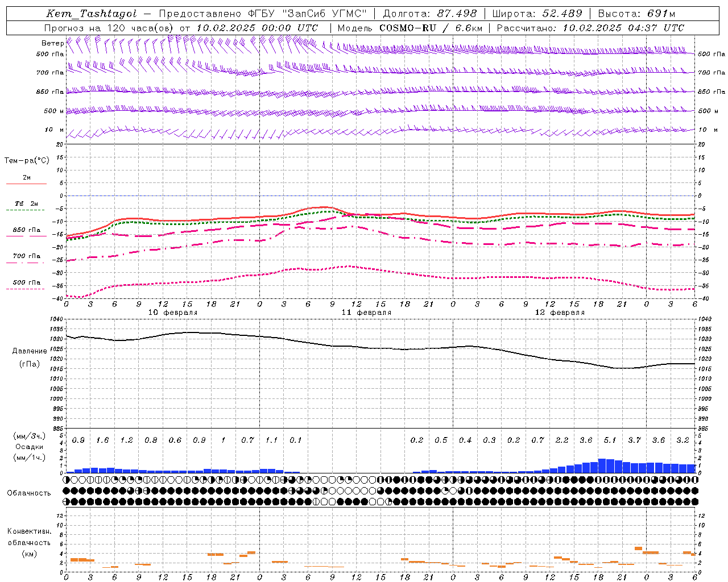Click the Облачность panel label
728x582 pixels.
click(x=28, y=493)
